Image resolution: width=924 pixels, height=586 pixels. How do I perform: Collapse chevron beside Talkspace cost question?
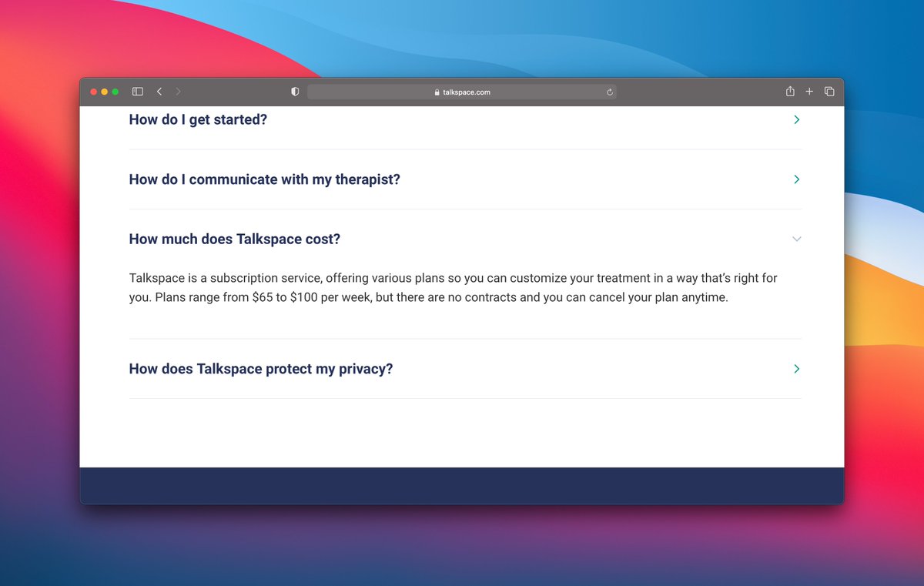(797, 239)
